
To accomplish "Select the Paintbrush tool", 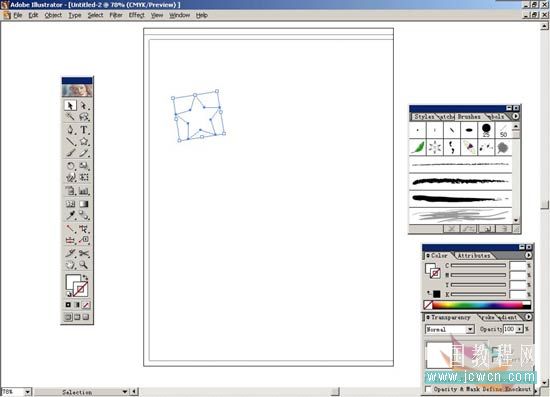I will pos(70,153).
